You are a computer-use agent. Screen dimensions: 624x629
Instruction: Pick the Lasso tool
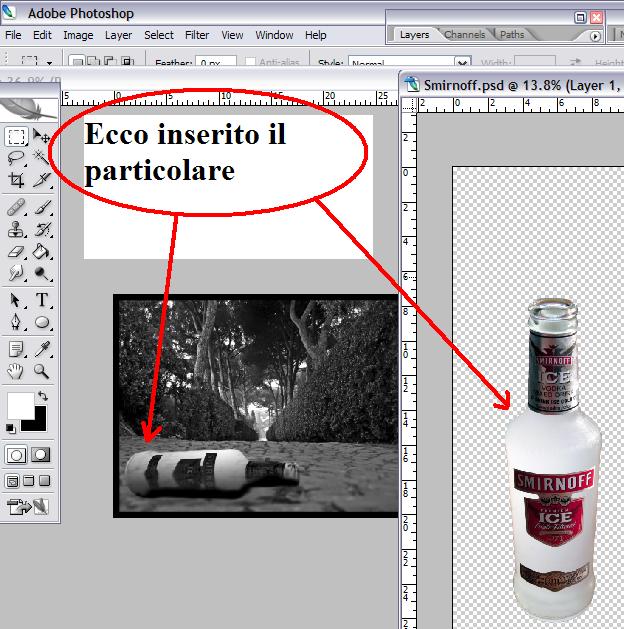16,158
